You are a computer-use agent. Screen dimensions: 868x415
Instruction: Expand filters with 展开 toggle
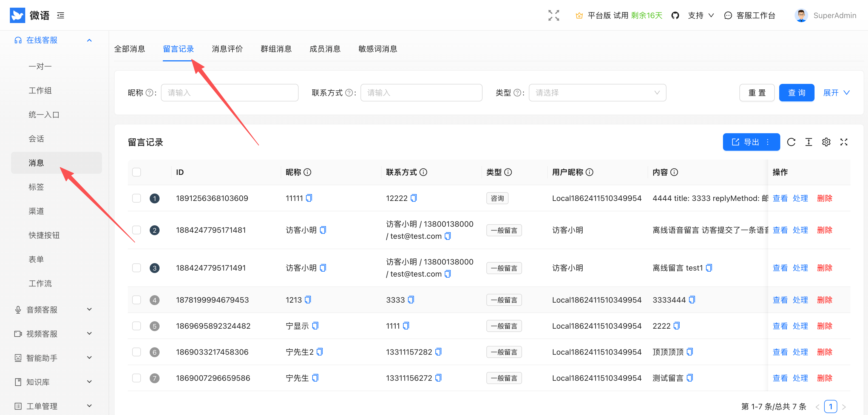tap(836, 93)
